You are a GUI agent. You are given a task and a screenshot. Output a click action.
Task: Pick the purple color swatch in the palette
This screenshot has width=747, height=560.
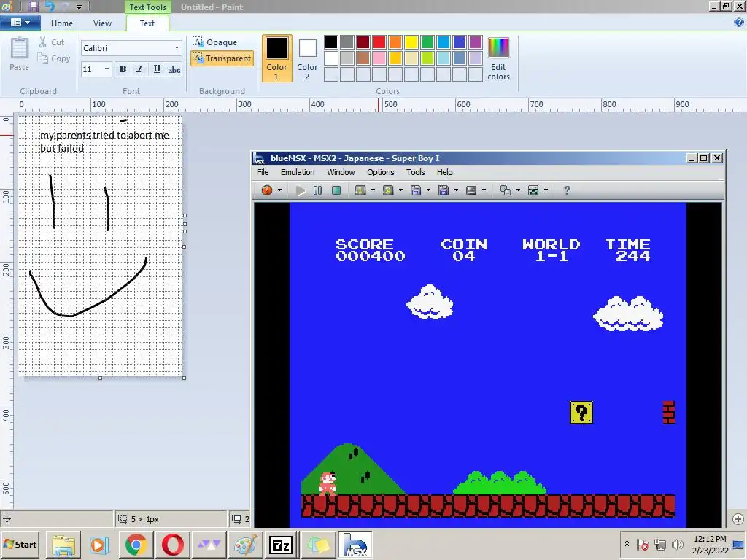(x=476, y=42)
